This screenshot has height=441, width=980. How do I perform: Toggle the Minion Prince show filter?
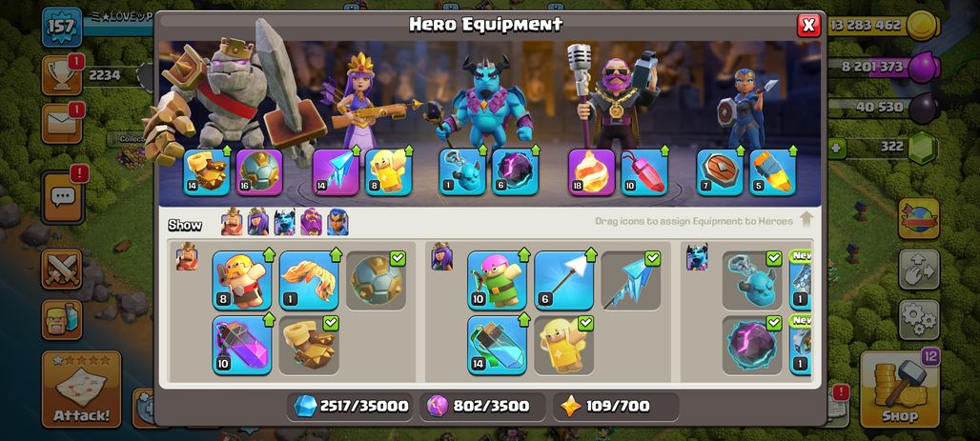pos(284,222)
